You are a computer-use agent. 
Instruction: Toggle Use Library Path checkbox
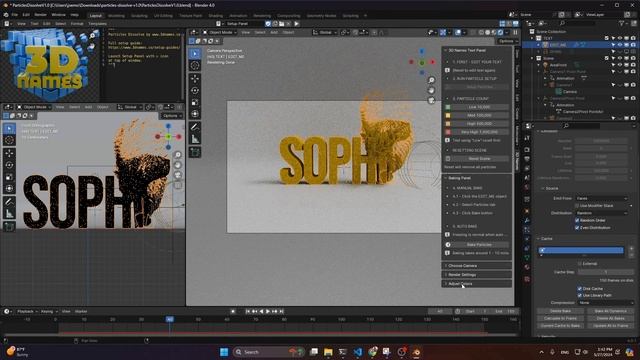click(x=580, y=295)
